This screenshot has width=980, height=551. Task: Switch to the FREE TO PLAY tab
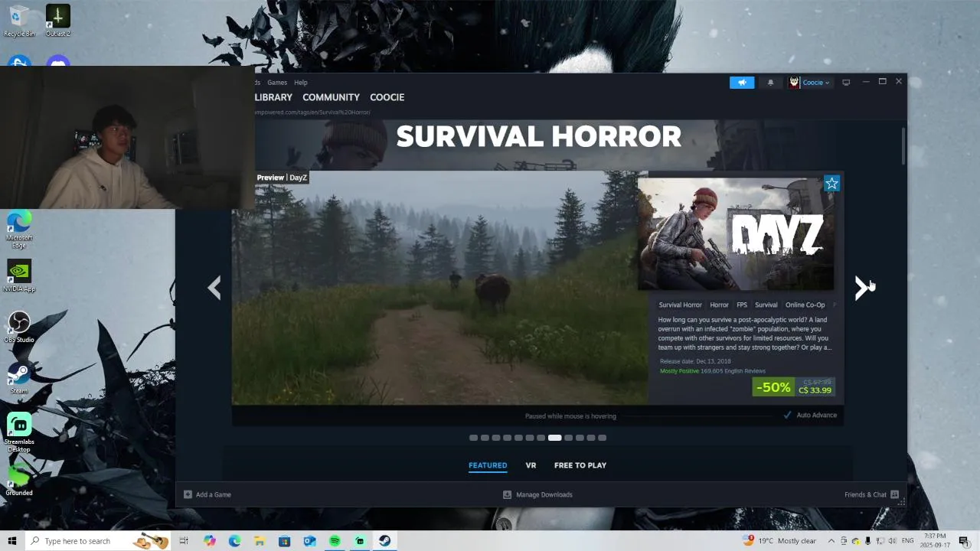[x=580, y=465]
